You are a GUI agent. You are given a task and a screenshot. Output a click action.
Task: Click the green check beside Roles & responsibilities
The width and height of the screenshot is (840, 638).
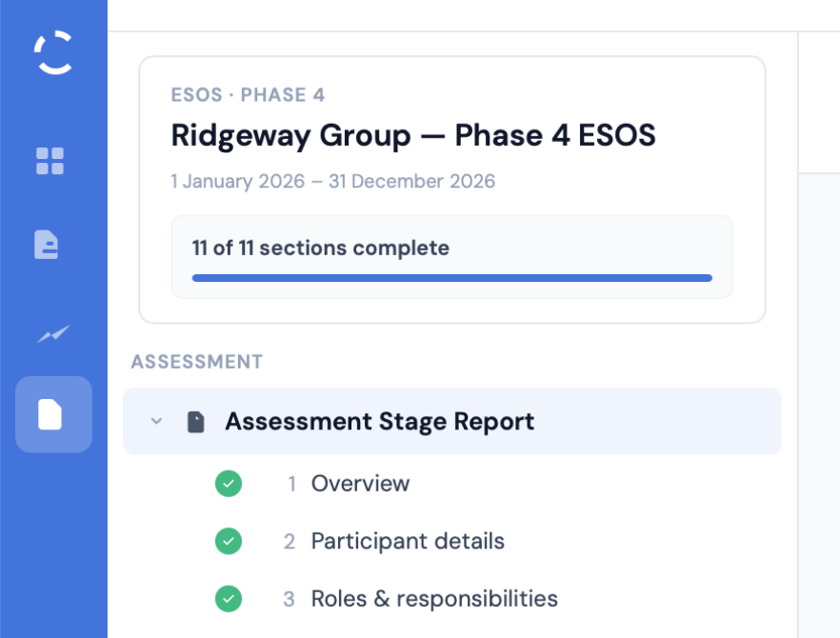pos(229,599)
